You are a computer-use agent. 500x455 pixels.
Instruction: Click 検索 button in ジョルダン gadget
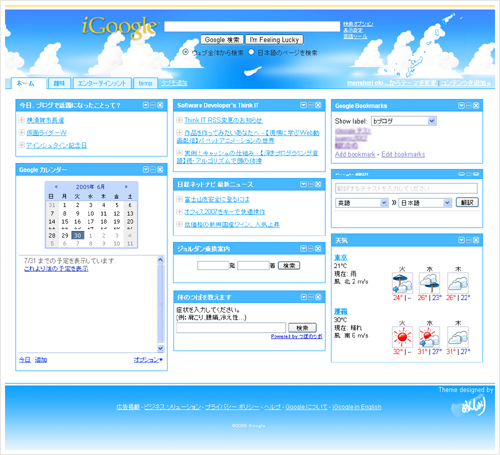click(289, 266)
